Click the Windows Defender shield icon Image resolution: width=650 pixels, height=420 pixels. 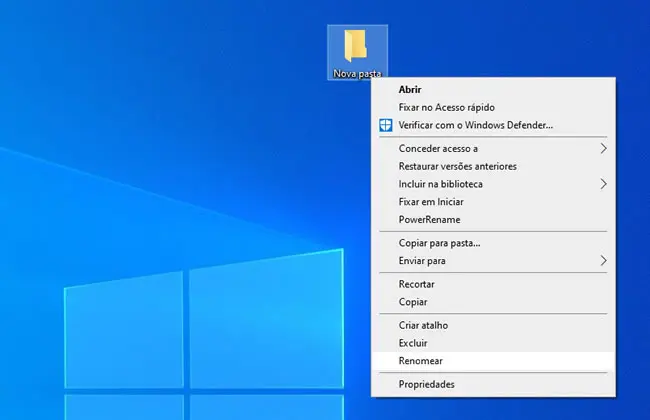[x=385, y=126]
